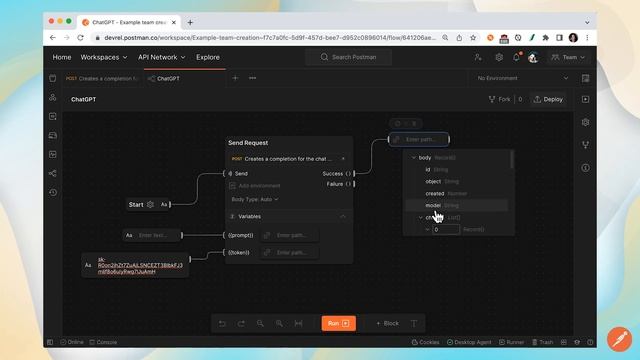Change the Body Type: Auto dropdown
Image resolution: width=640 pixels, height=360 pixels.
pyautogui.click(x=255, y=199)
